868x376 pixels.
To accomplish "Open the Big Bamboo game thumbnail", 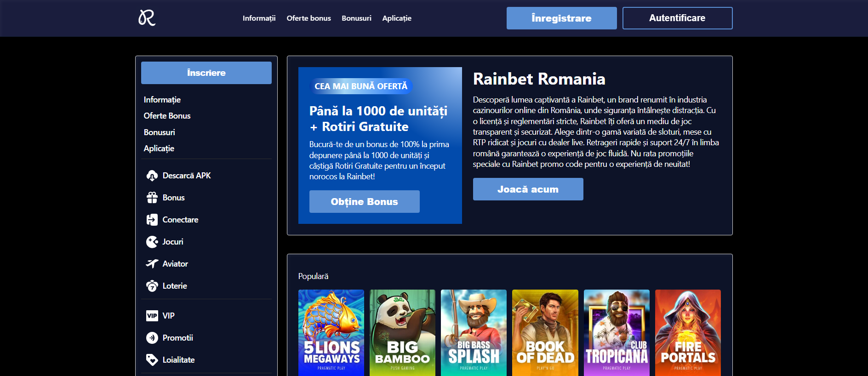I will [402, 333].
